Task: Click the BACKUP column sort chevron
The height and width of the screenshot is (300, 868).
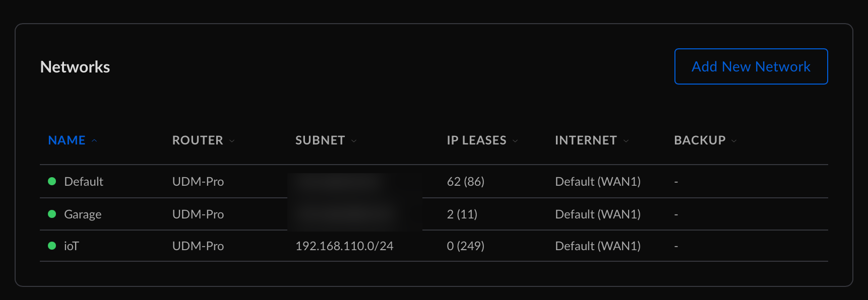Action: 734,141
